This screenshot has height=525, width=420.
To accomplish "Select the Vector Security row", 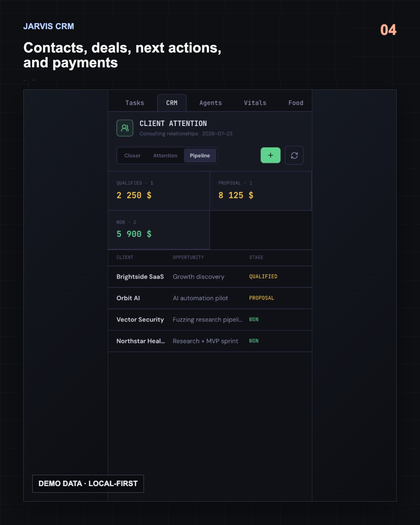I will coord(210,319).
